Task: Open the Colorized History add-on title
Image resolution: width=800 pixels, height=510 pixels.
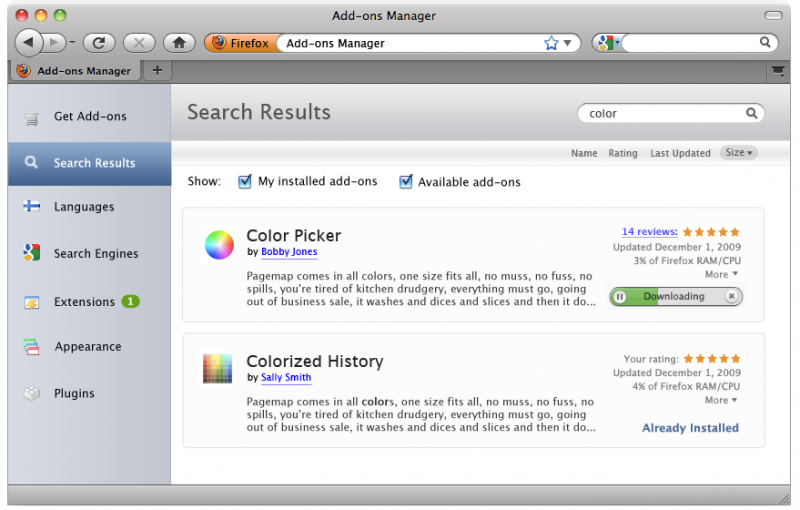Action: click(315, 361)
